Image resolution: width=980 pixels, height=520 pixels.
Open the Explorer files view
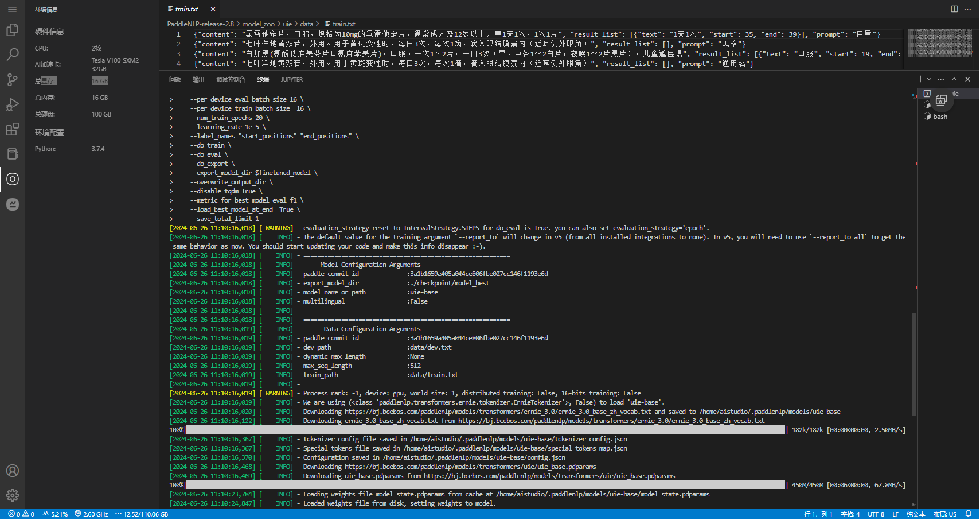coord(12,30)
